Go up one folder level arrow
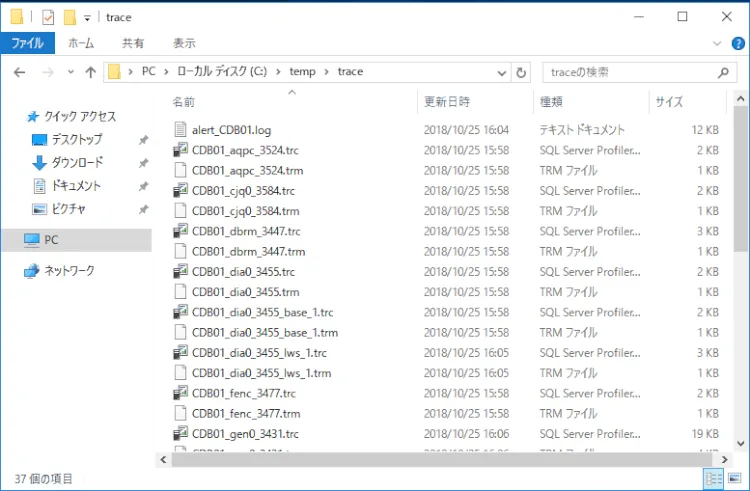This screenshot has width=750, height=491. point(90,72)
